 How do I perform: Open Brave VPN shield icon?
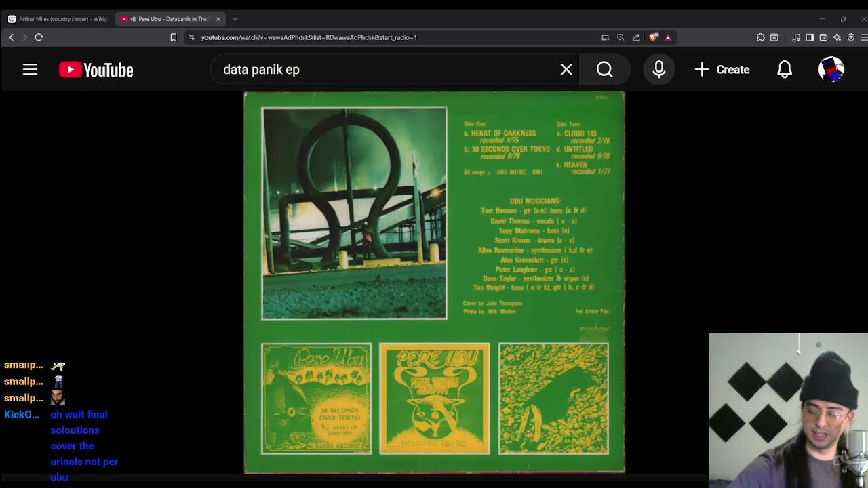pyautogui.click(x=851, y=37)
